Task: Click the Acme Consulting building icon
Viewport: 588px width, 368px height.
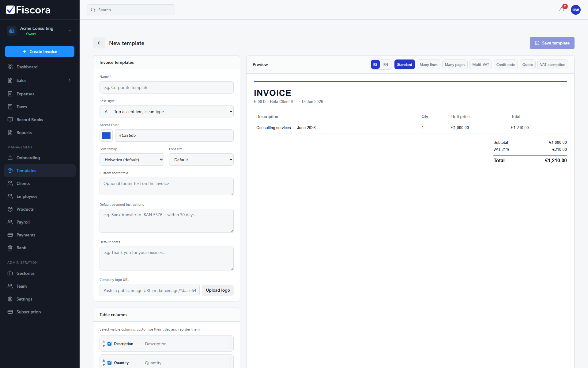Action: point(12,31)
